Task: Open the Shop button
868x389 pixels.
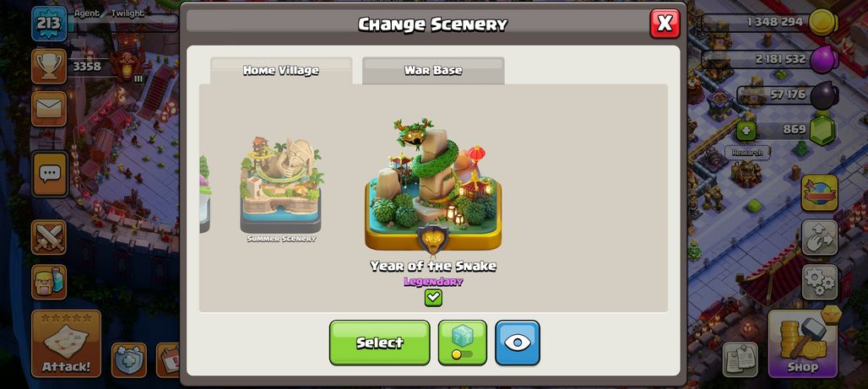Action: [803, 343]
